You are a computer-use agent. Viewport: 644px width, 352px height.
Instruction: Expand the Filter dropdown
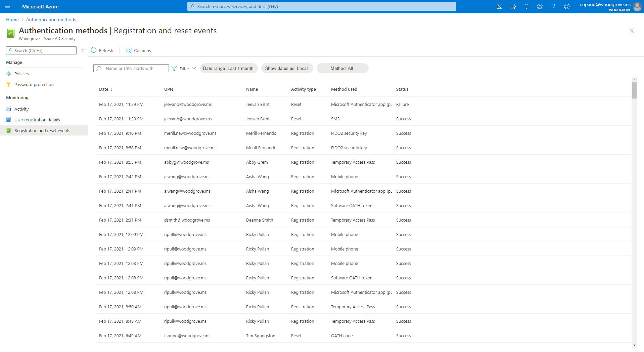[183, 68]
